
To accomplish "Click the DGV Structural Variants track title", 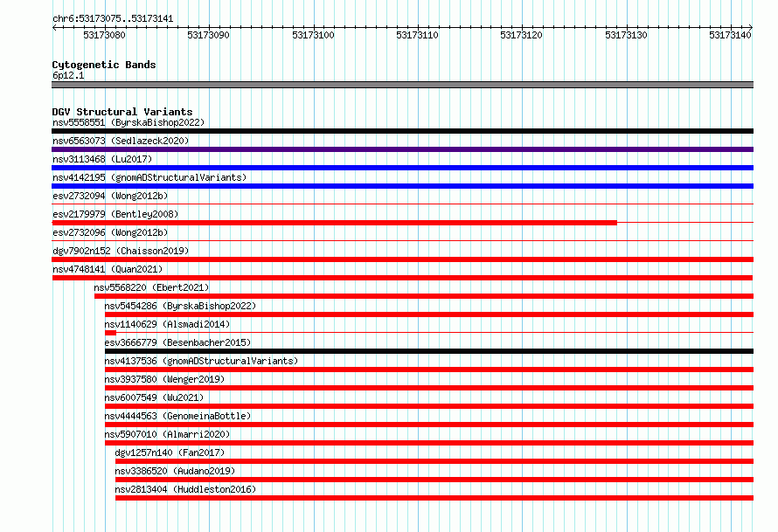I will (x=122, y=112).
